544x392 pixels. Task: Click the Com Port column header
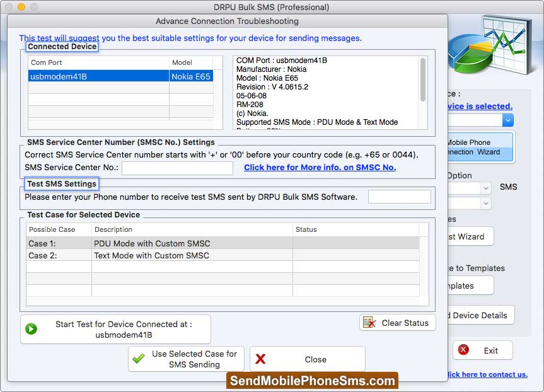tap(98, 63)
